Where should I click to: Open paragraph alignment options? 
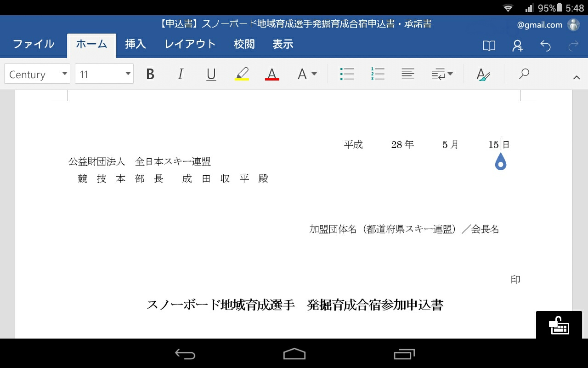[x=407, y=74]
